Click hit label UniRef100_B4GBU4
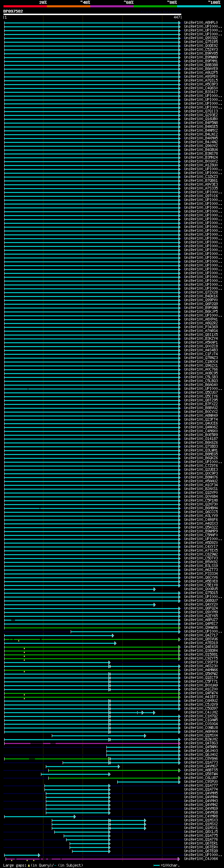The image size is (224, 868). [x=201, y=150]
